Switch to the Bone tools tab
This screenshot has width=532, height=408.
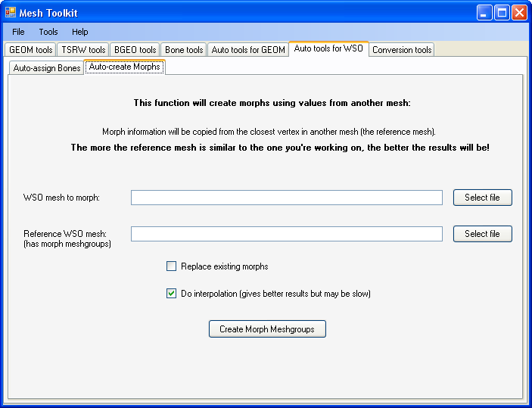184,49
